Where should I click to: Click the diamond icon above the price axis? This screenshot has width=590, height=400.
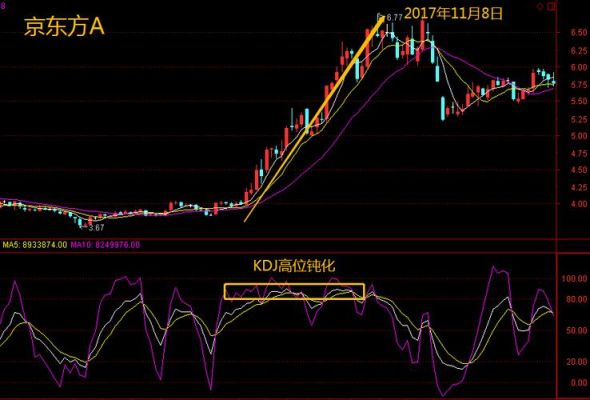coord(541,6)
